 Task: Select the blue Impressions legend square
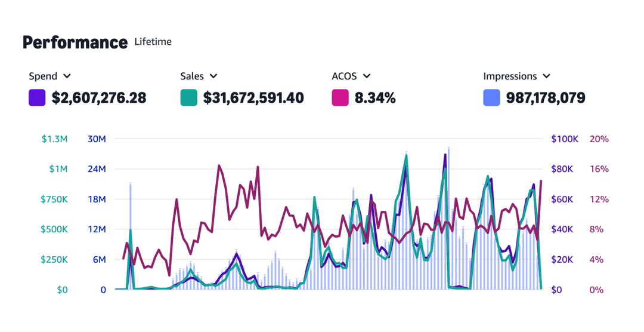tap(491, 98)
